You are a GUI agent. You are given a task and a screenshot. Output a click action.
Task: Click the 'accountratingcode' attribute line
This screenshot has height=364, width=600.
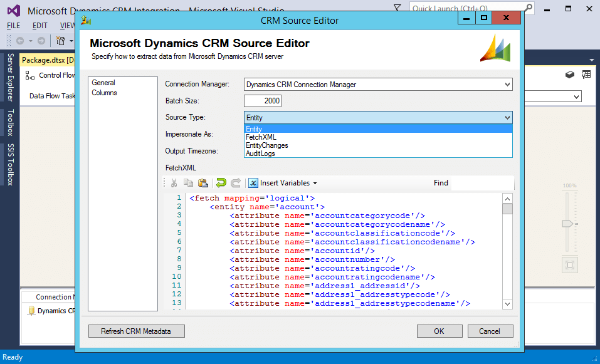322,268
